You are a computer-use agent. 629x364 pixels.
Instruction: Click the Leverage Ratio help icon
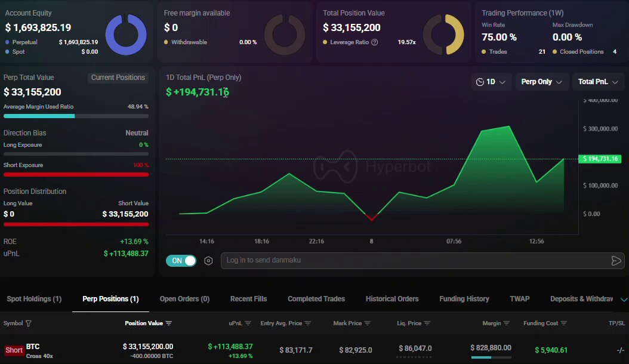tap(375, 42)
